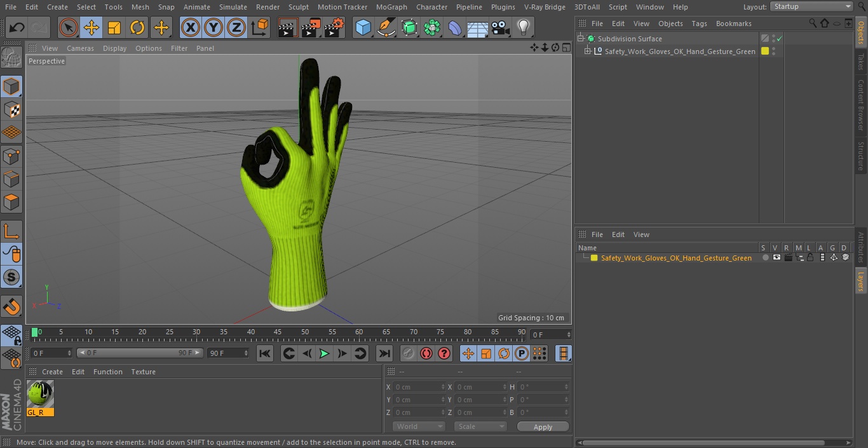
Task: Open the Sculpt menu
Action: pyautogui.click(x=298, y=7)
